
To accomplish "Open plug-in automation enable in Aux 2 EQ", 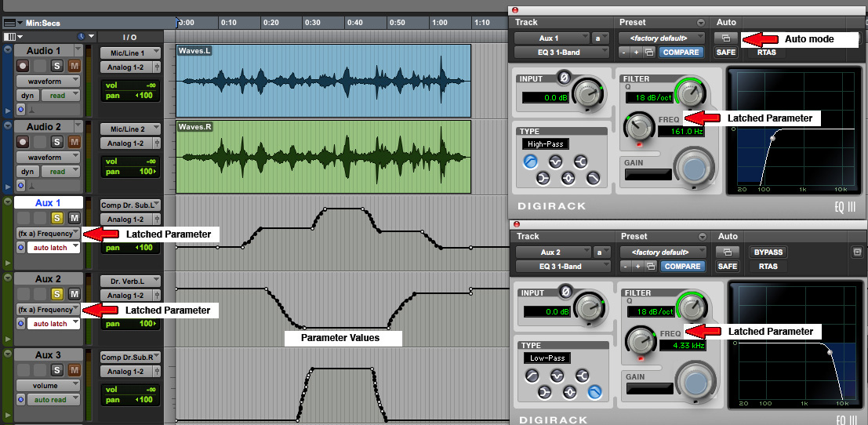I will (x=726, y=252).
